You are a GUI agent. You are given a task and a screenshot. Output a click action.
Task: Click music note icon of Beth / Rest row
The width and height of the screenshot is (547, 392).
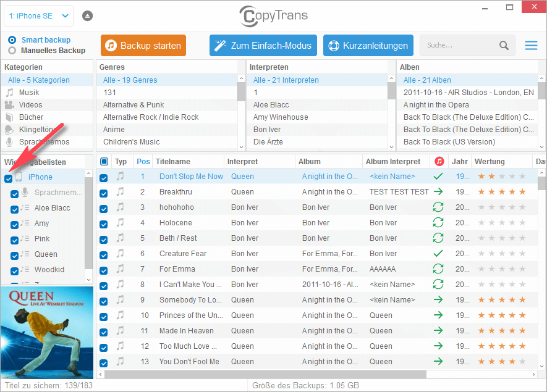point(121,238)
